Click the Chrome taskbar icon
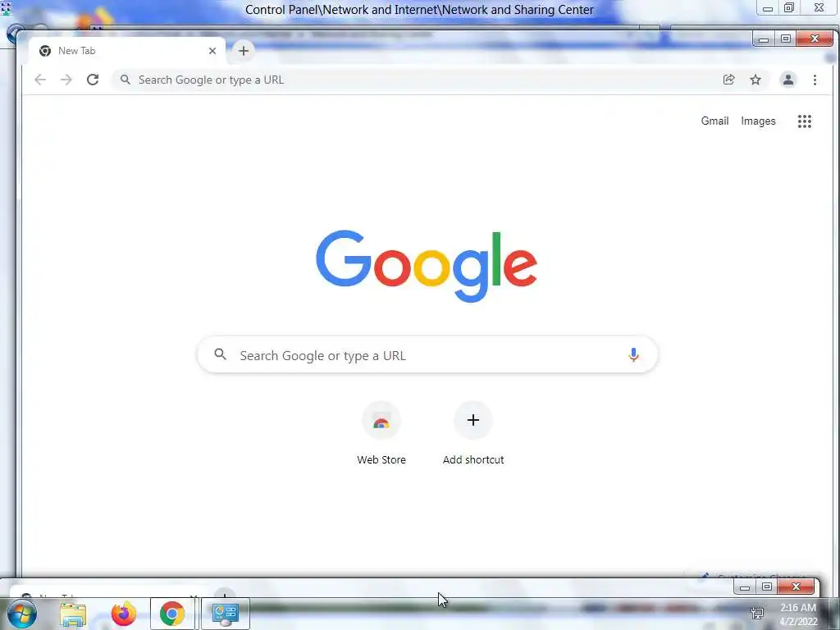This screenshot has width=840, height=630. [x=172, y=614]
